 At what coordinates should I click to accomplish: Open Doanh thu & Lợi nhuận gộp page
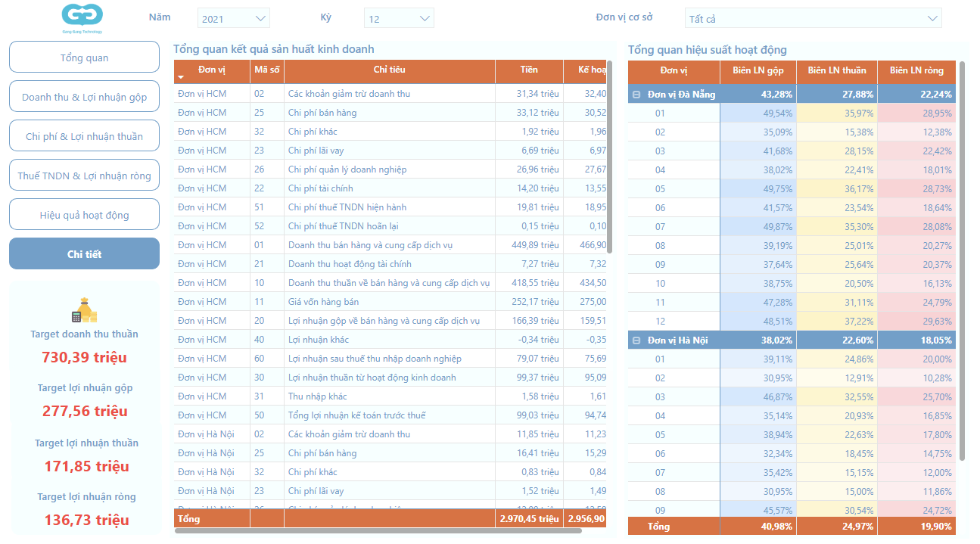tap(84, 97)
